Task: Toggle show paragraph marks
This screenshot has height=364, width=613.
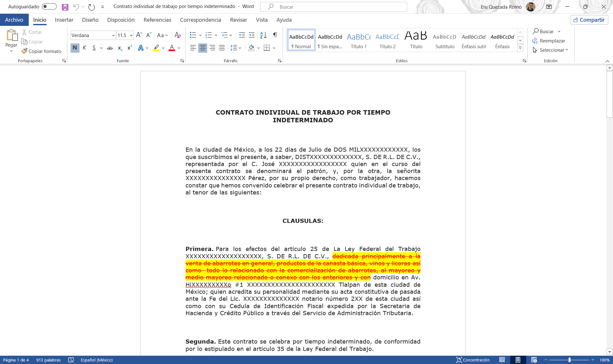Action: (275, 35)
